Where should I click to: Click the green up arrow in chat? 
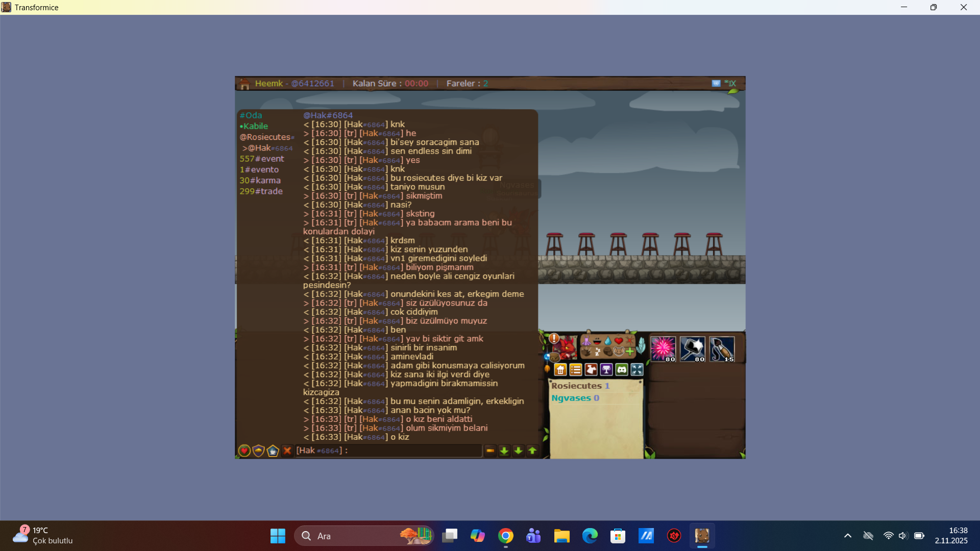pos(532,451)
